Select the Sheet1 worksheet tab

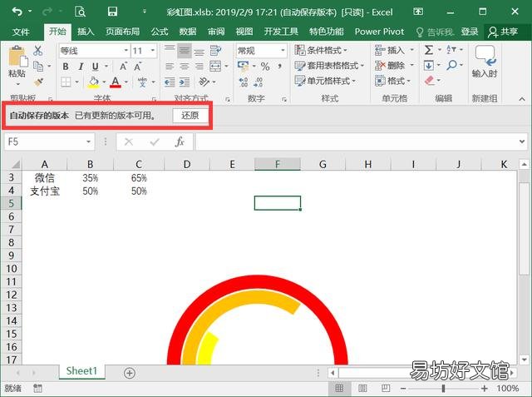[x=81, y=371]
